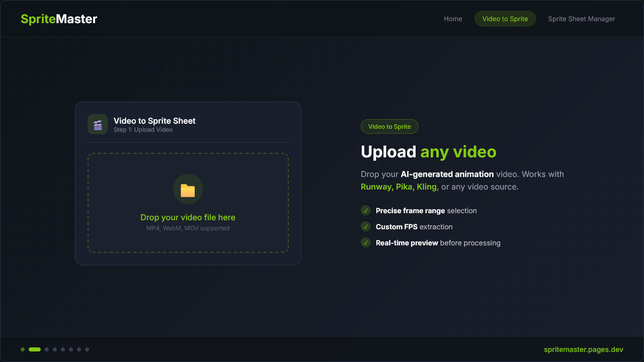Click the Drop your video file here zone
The height and width of the screenshot is (362, 644).
pos(188,203)
